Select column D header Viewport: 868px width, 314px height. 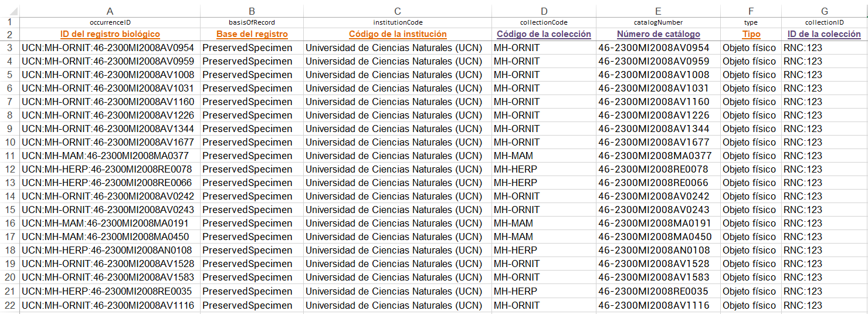pyautogui.click(x=544, y=11)
